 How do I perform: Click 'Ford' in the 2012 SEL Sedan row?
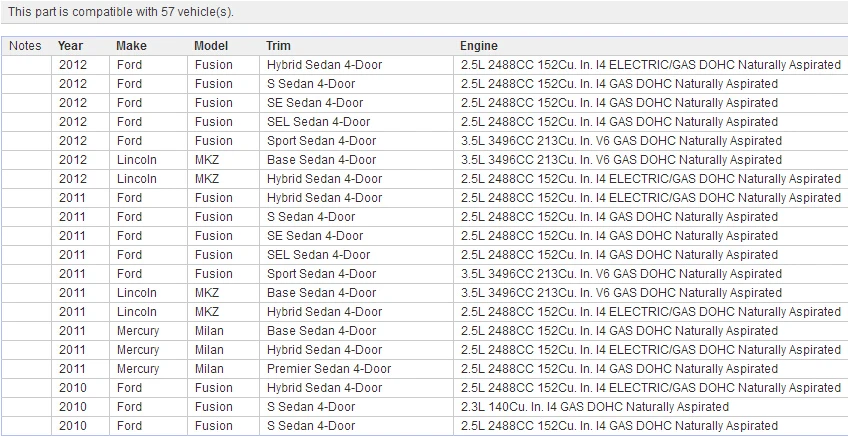(129, 122)
